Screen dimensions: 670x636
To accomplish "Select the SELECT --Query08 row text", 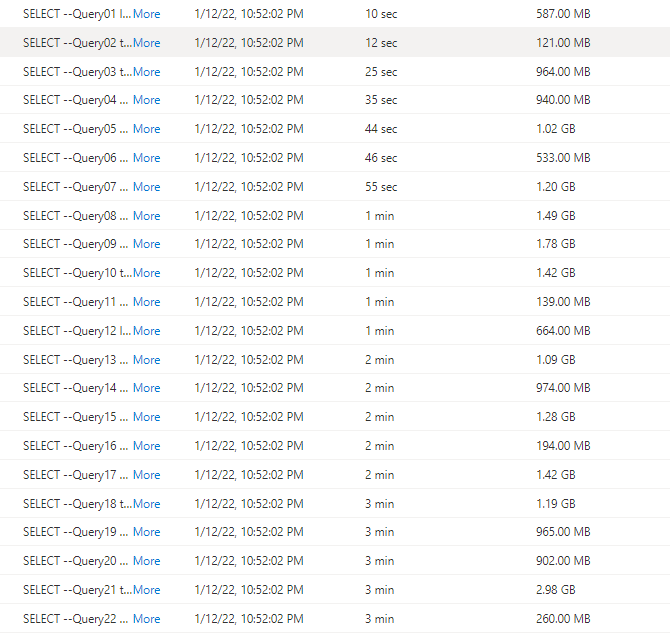I will point(76,216).
